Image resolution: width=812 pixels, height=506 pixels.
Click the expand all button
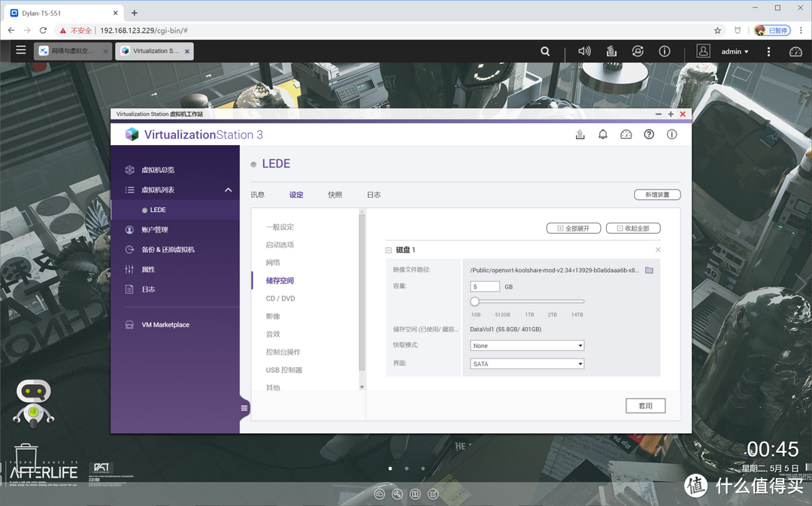tap(573, 229)
